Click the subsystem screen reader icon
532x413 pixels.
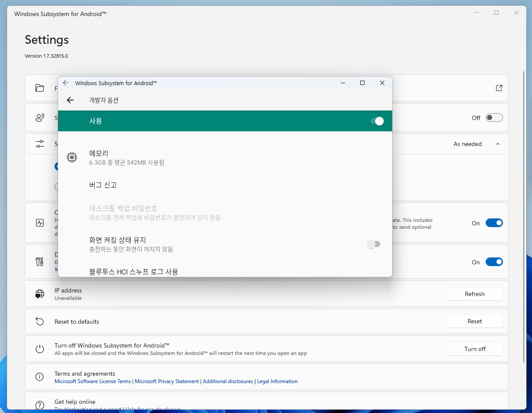pyautogui.click(x=40, y=117)
